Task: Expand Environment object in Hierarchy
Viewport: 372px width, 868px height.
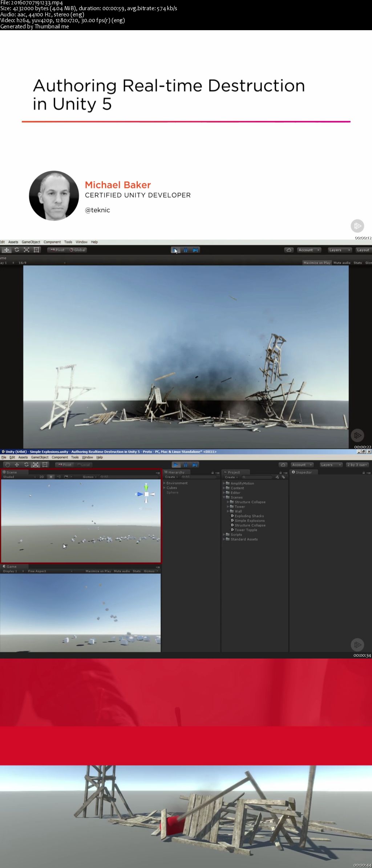Action: click(165, 483)
